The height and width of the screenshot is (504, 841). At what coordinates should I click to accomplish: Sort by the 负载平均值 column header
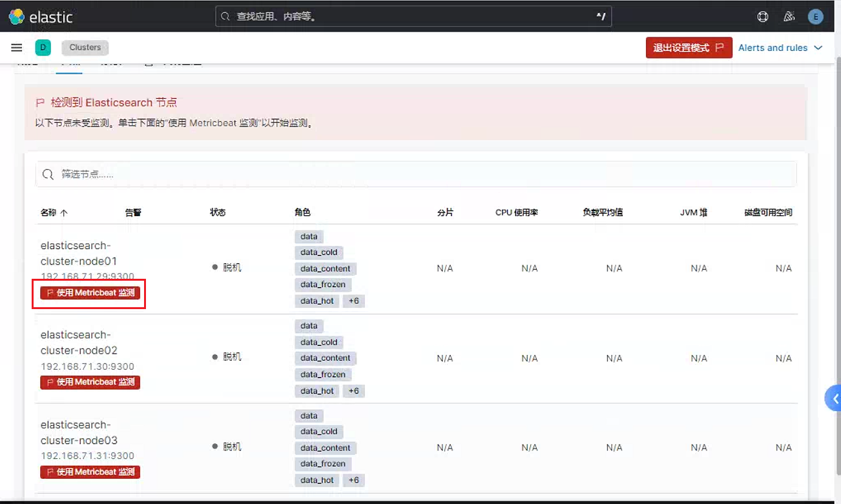click(603, 212)
